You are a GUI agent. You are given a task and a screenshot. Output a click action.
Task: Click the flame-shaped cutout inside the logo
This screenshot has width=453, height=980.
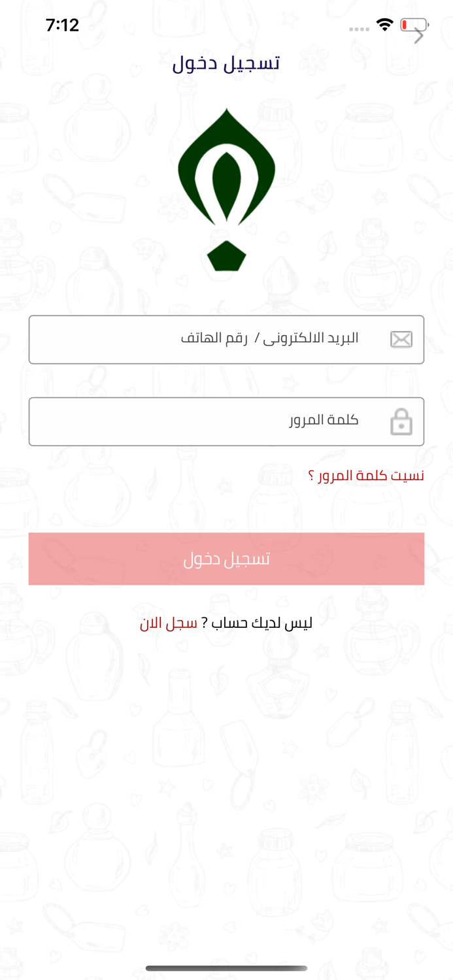click(227, 183)
